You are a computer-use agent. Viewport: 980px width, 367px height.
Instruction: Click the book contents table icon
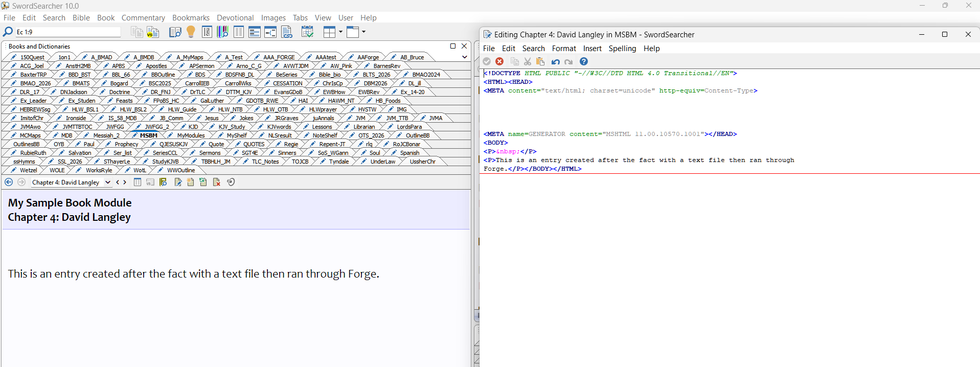coord(138,182)
